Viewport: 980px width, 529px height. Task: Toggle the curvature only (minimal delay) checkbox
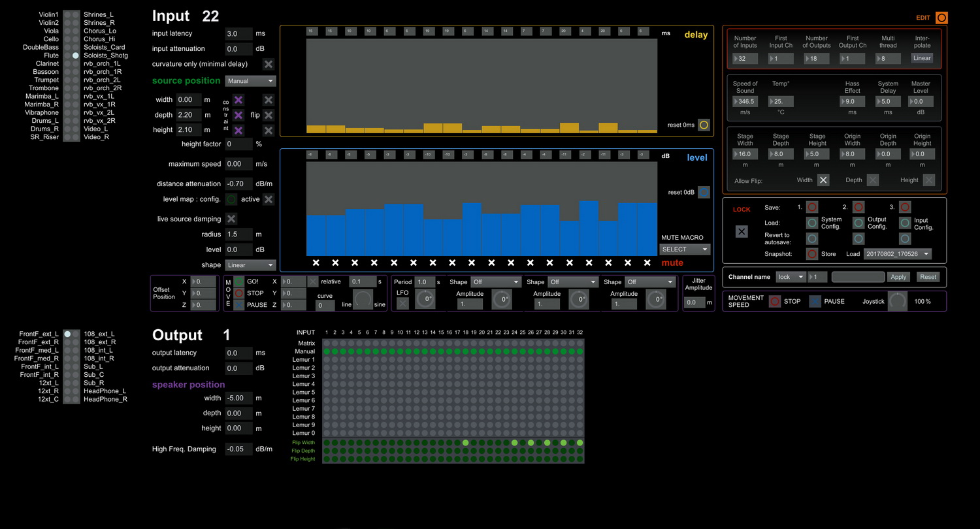[269, 64]
